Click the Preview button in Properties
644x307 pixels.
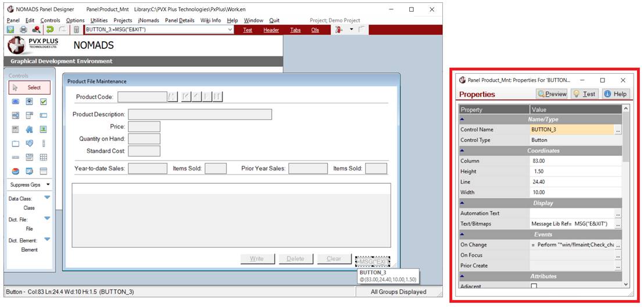[x=551, y=94]
